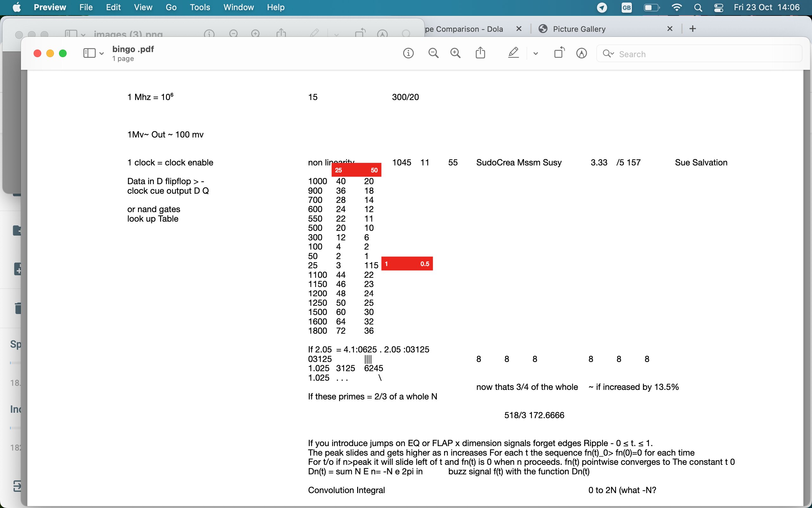Expand the highlight color options chevron
812x508 pixels.
[535, 53]
